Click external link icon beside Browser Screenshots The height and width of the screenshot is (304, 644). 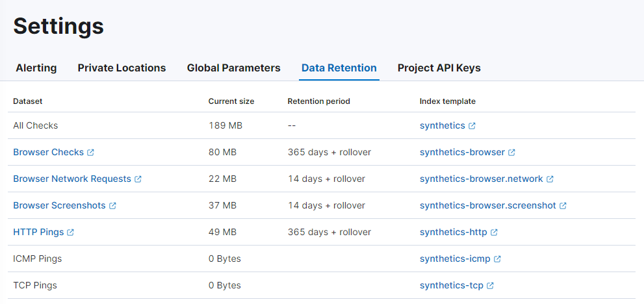tap(112, 206)
